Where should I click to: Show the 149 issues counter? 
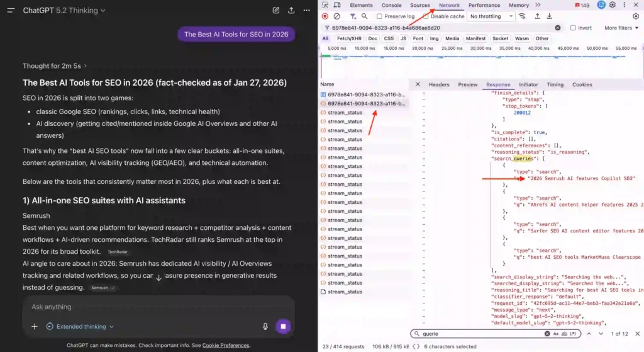pyautogui.click(x=582, y=5)
